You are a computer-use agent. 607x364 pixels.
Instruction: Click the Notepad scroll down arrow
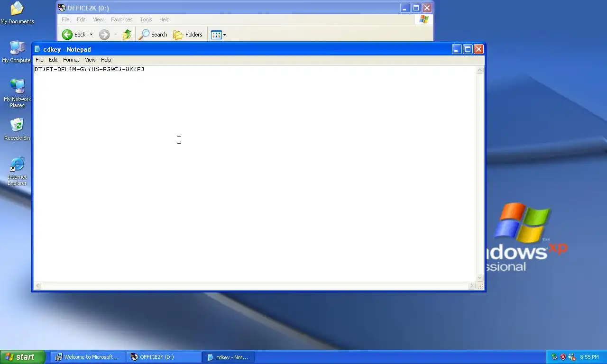tap(479, 278)
